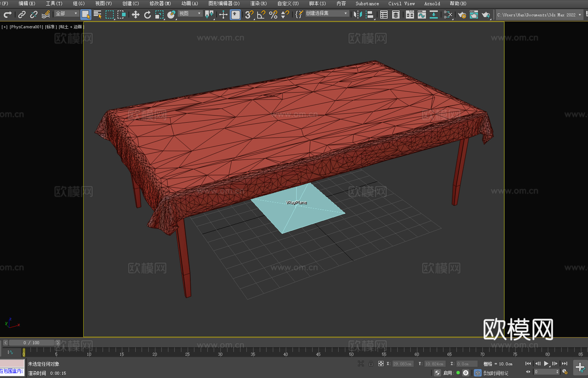Screen dimensions: 588x378
Task: Toggle Window/Crossing selection mode
Action: tap(122, 14)
